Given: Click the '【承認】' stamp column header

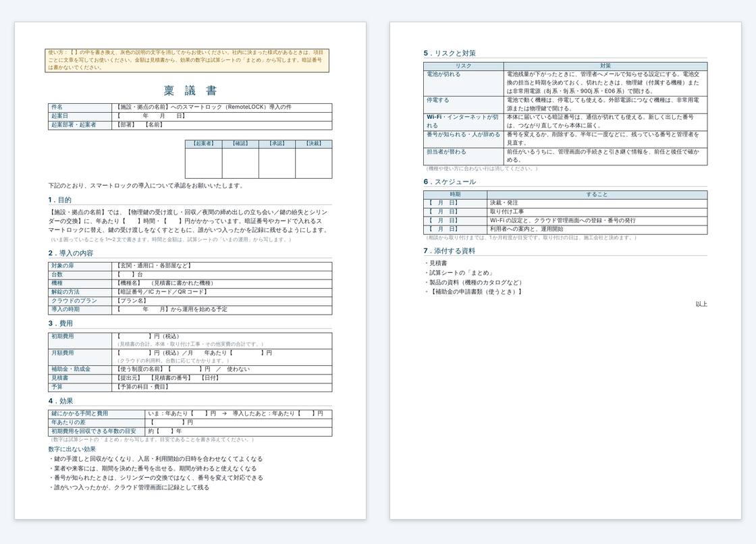Looking at the screenshot, I should (277, 144).
